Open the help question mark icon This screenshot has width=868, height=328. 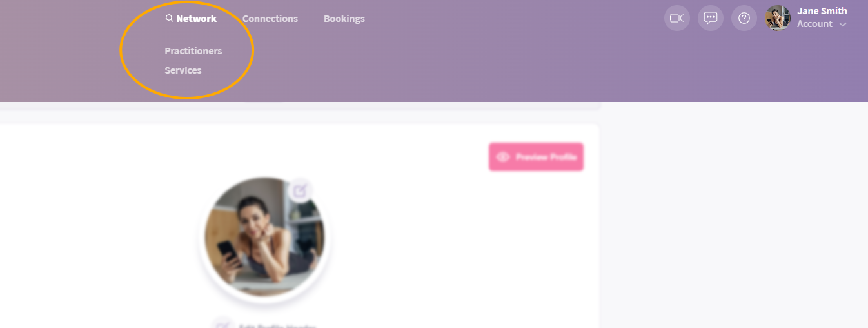[x=744, y=18]
